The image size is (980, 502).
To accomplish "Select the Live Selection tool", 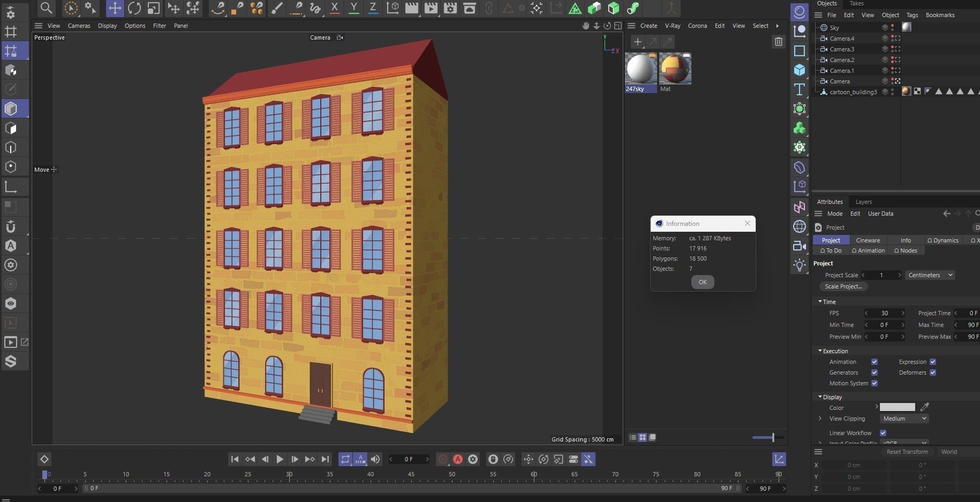I will [x=71, y=8].
